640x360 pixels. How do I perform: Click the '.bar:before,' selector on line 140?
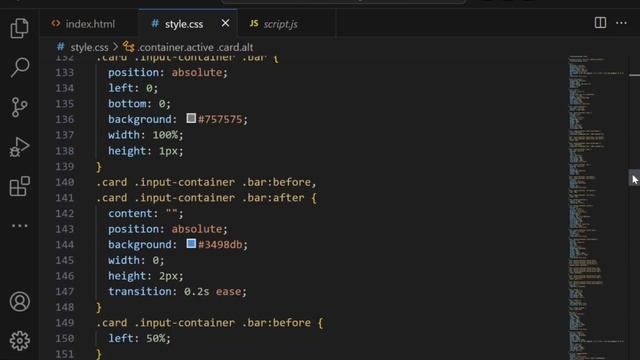click(279, 182)
